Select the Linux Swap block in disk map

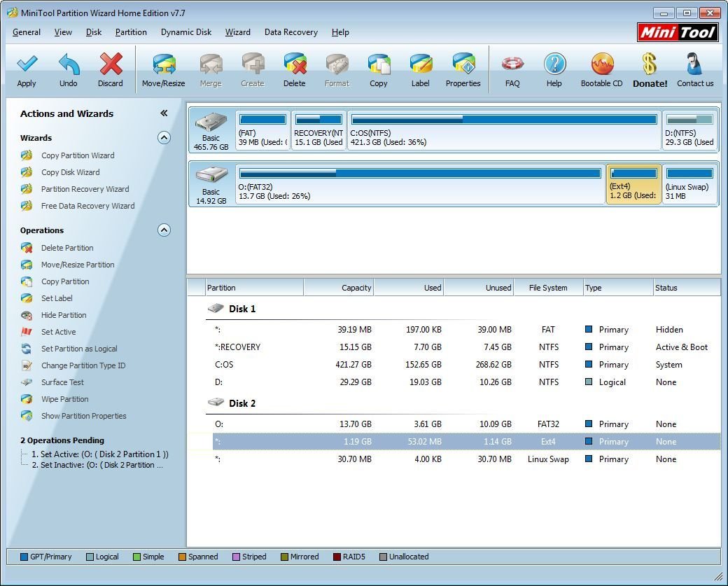tap(690, 184)
